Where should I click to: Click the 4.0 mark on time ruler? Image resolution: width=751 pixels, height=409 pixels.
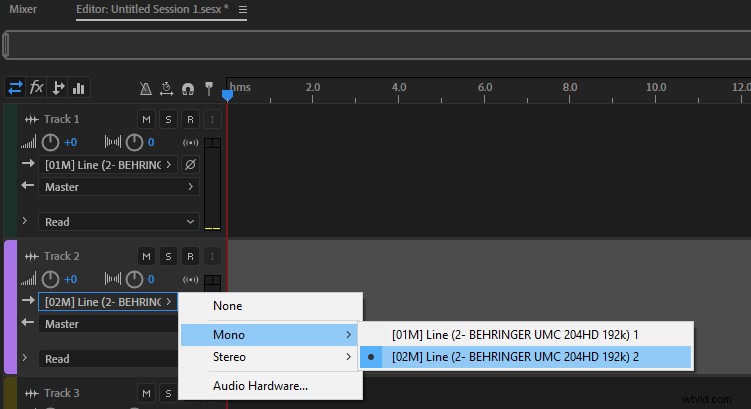click(398, 87)
